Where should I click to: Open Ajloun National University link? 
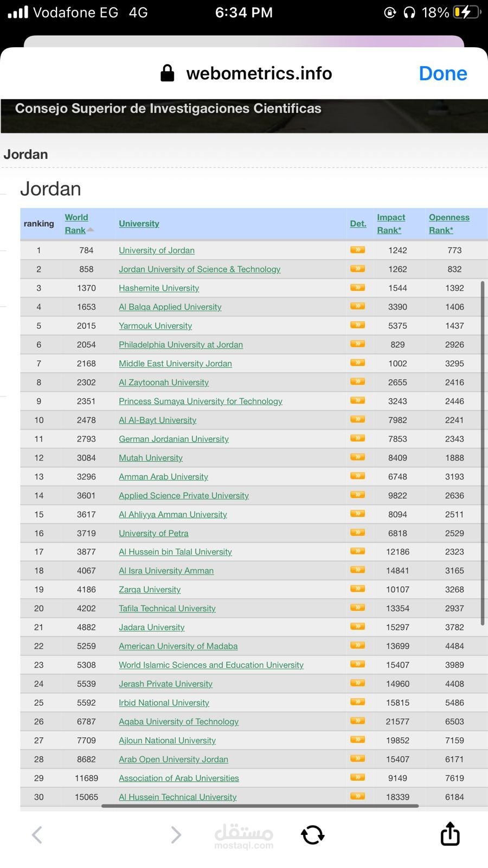point(167,741)
